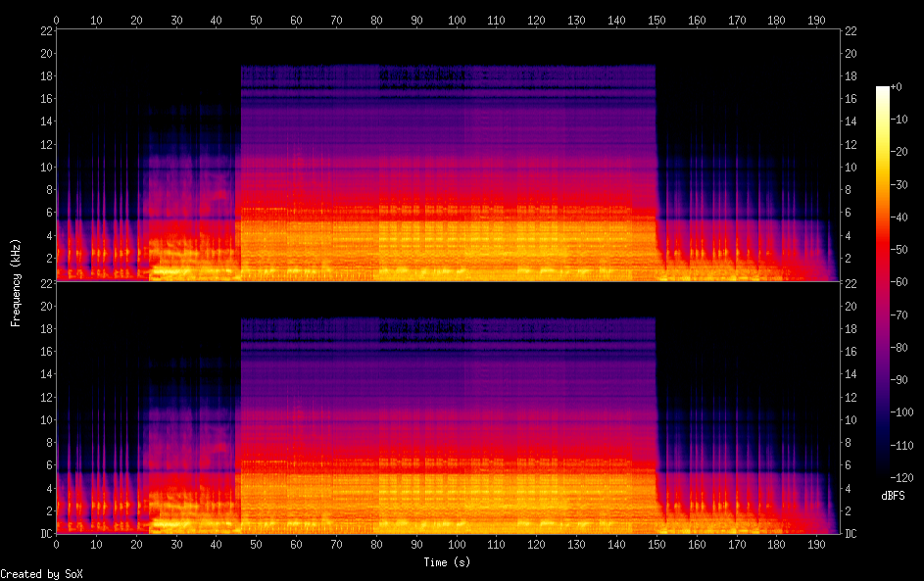Click the lower channel spectrogram plot
Screen dimensions: 924x581
[x=448, y=409]
